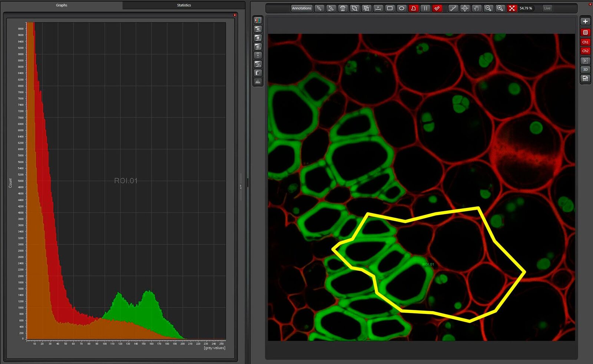Image resolution: width=593 pixels, height=364 pixels.
Task: Toggle fit-to-window red arrows button
Action: click(512, 8)
